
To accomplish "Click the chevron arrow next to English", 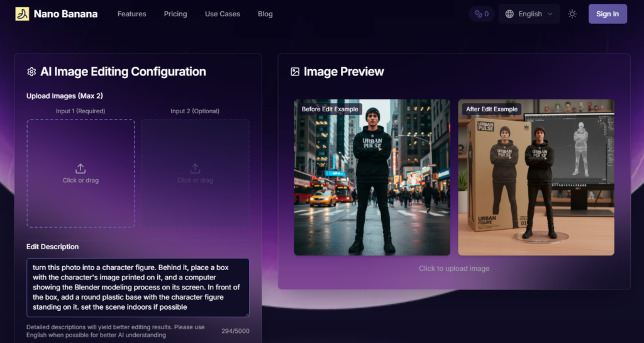I will click(550, 14).
